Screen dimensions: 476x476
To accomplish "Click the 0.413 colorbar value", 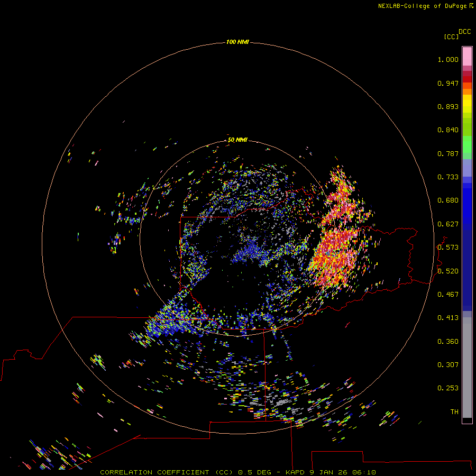I will click(448, 318).
